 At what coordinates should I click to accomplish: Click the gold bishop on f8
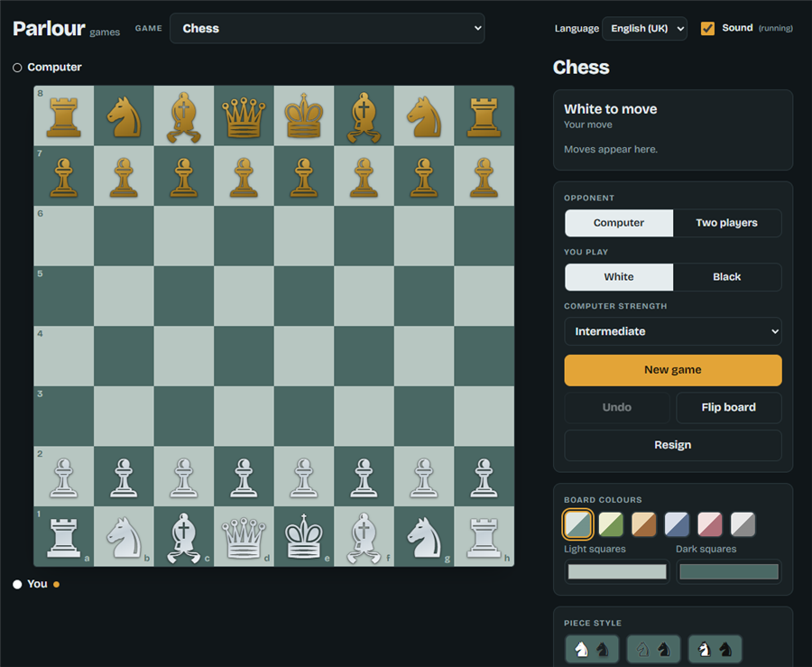[364, 116]
